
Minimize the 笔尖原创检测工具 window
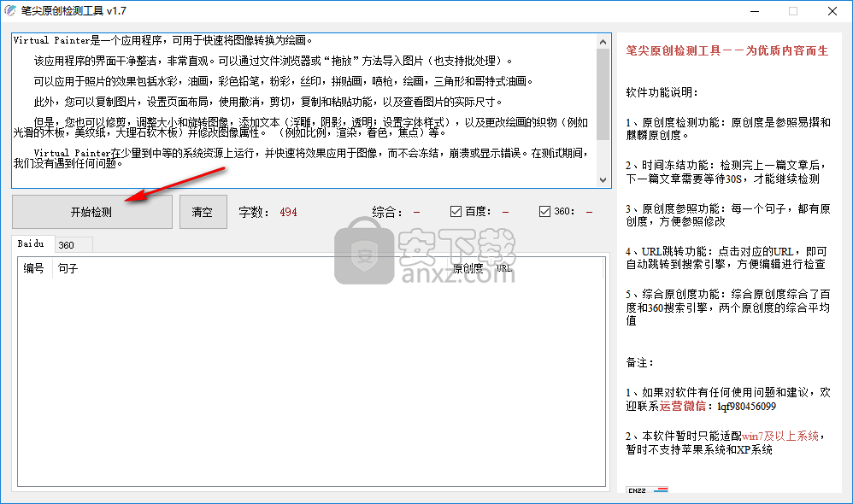755,11
